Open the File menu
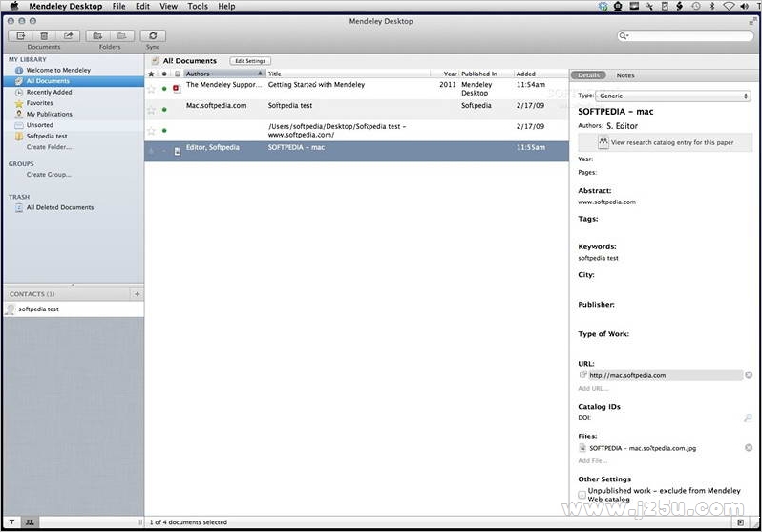The width and height of the screenshot is (762, 532). (118, 7)
